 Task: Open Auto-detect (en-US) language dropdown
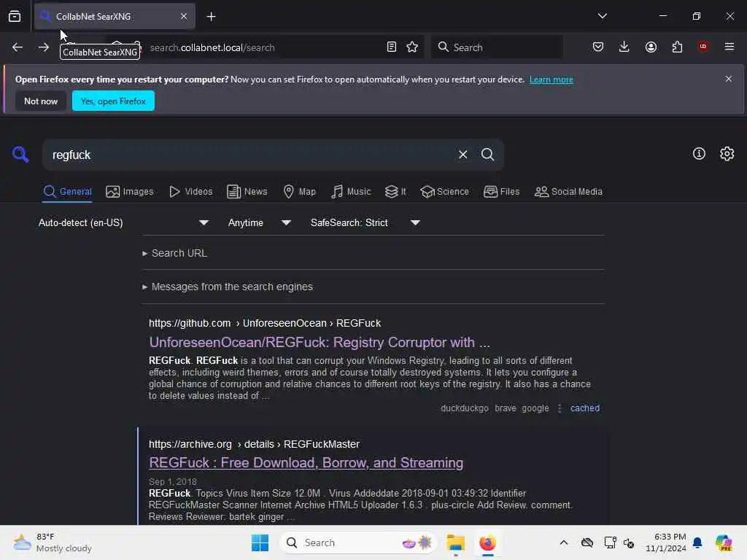click(x=123, y=222)
